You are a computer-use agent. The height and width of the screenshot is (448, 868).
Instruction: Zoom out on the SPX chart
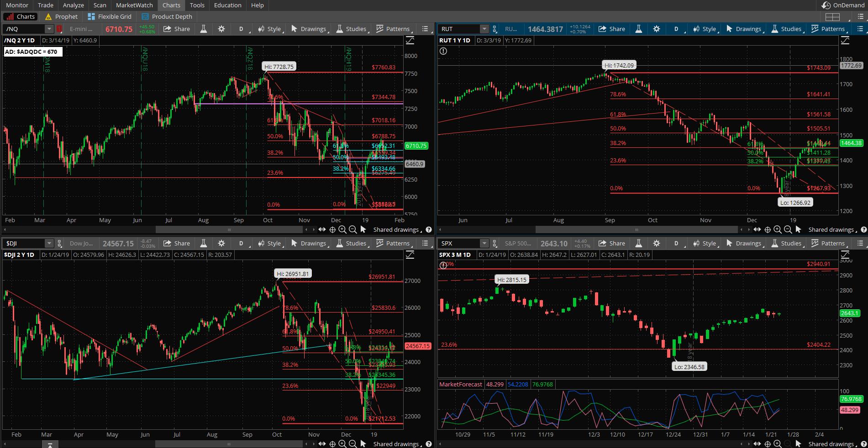coord(788,444)
